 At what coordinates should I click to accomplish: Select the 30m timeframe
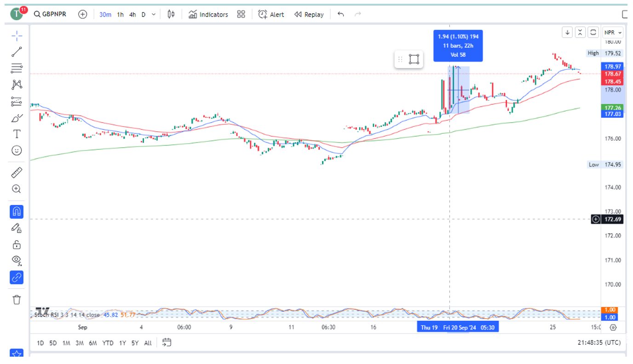[x=105, y=14]
